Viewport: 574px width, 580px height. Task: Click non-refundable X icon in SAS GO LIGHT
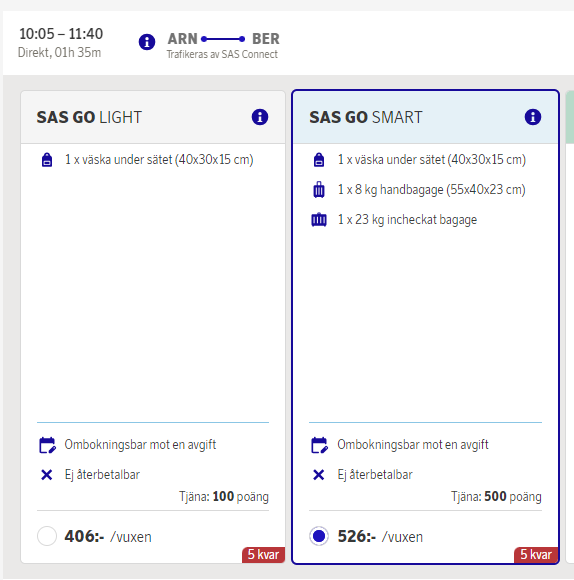coord(47,475)
